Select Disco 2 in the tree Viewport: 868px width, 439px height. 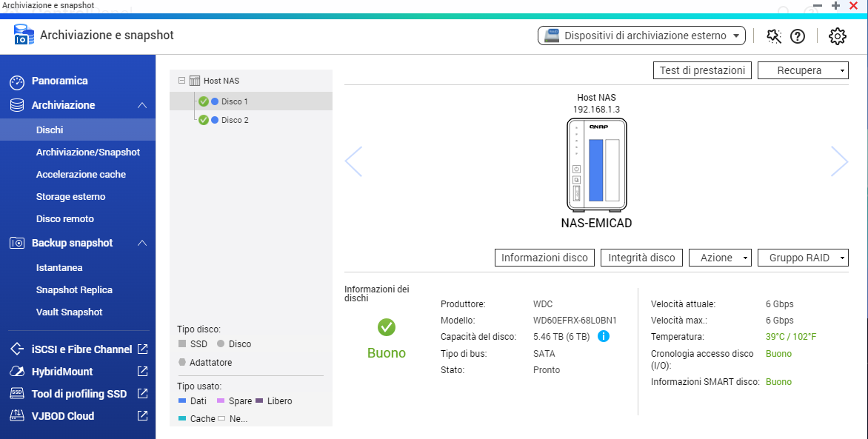pyautogui.click(x=235, y=120)
